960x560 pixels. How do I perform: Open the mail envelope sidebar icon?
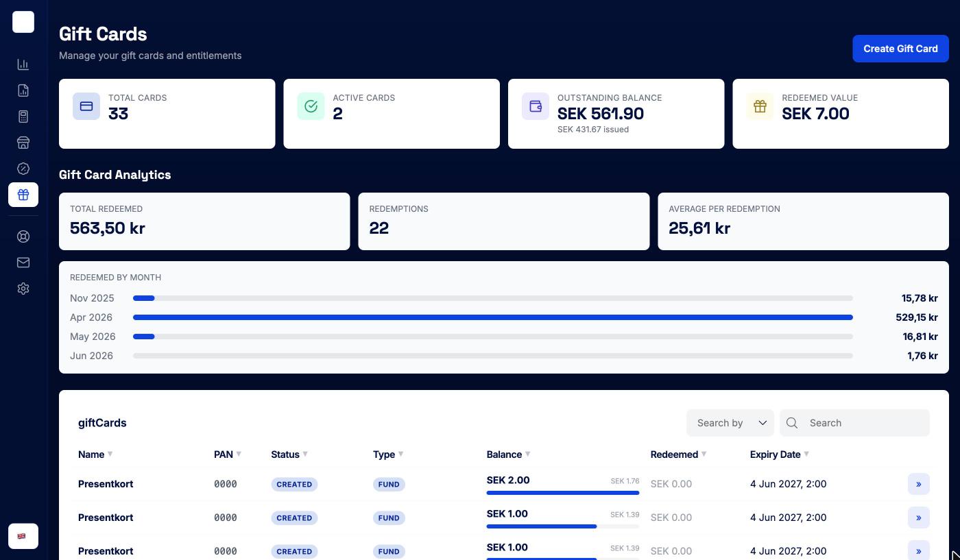(23, 263)
